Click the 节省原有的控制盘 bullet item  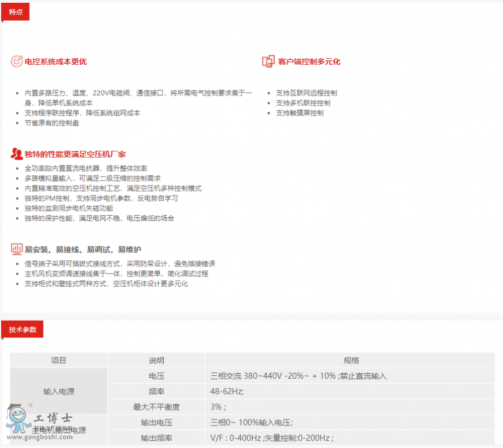point(52,123)
